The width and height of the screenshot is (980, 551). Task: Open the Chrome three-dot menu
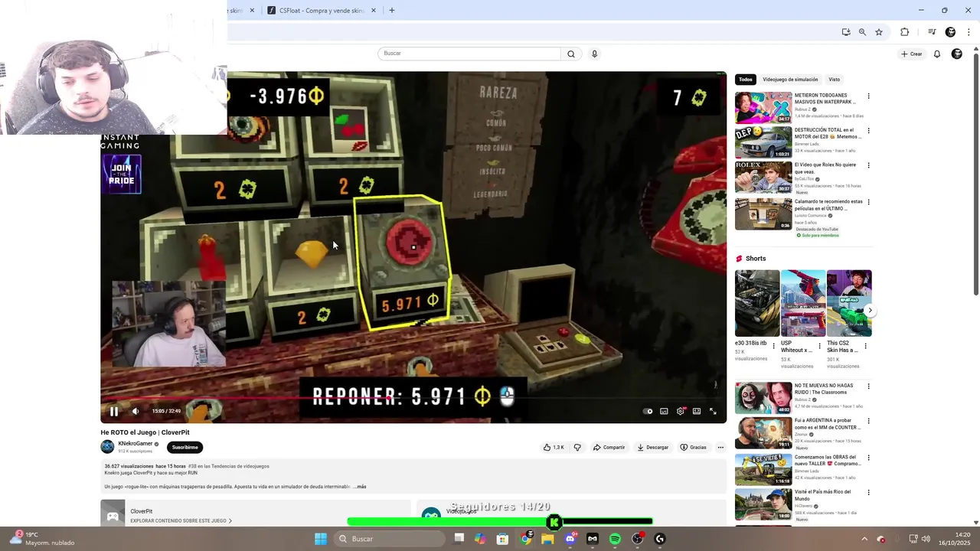(969, 32)
